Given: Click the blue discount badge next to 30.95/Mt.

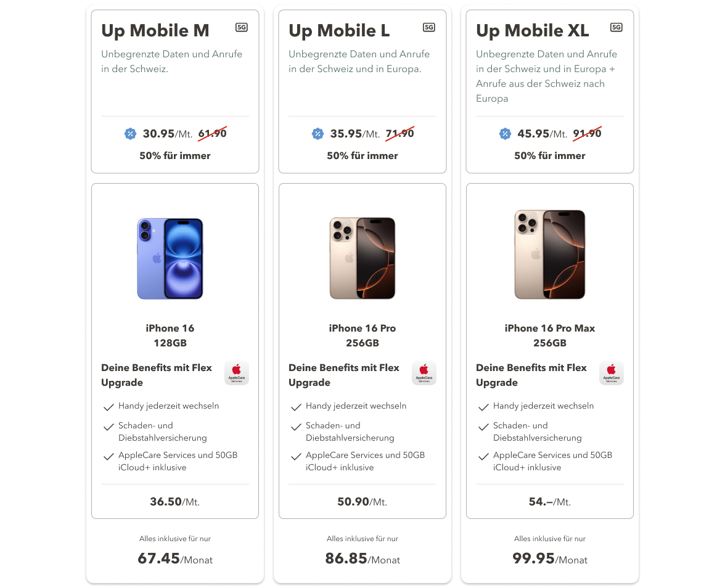Looking at the screenshot, I should coord(131,134).
